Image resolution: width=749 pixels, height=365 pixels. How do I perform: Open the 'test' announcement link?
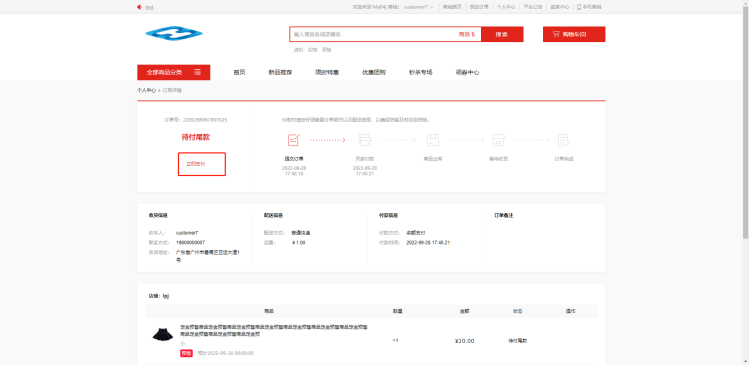149,7
